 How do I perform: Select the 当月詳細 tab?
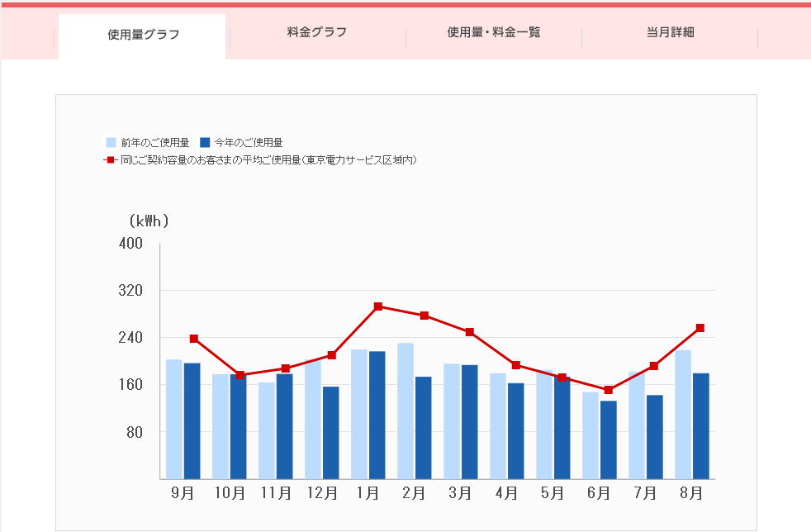click(670, 33)
